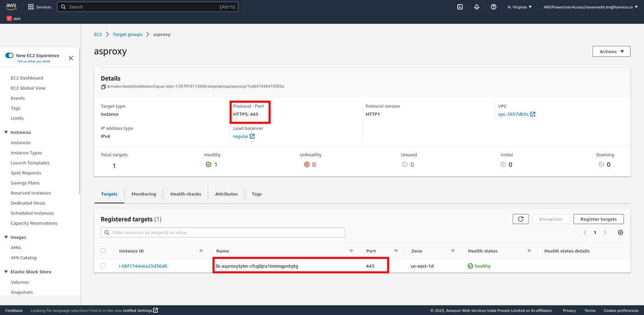The image size is (644, 315).
Task: Switch to the Monitoring tab
Action: tap(144, 194)
